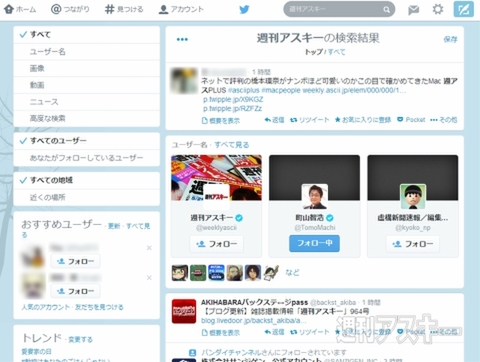Retweet リツイート the first tweet
Image resolution: width=480 pixels, height=362 pixels.
(310, 120)
